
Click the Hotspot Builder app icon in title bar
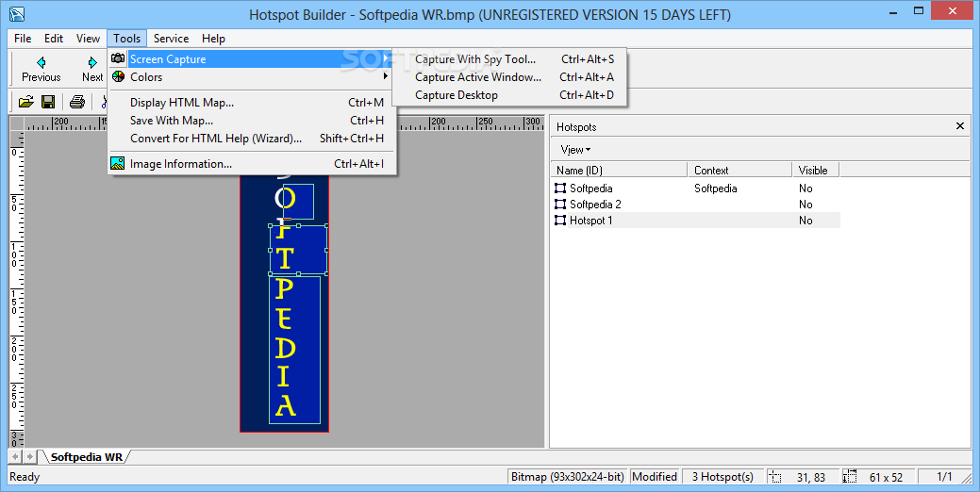17,14
